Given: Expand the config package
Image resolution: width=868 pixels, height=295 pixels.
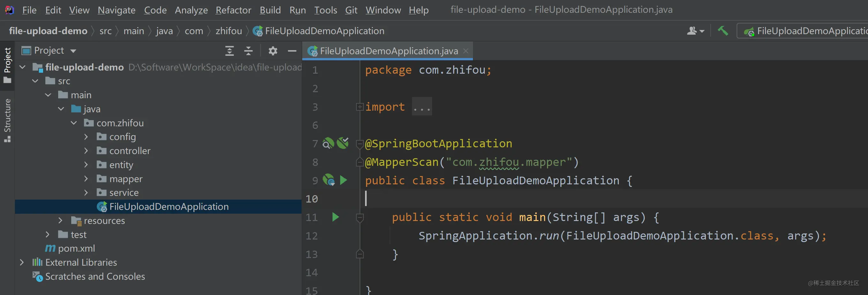Looking at the screenshot, I should coord(86,137).
